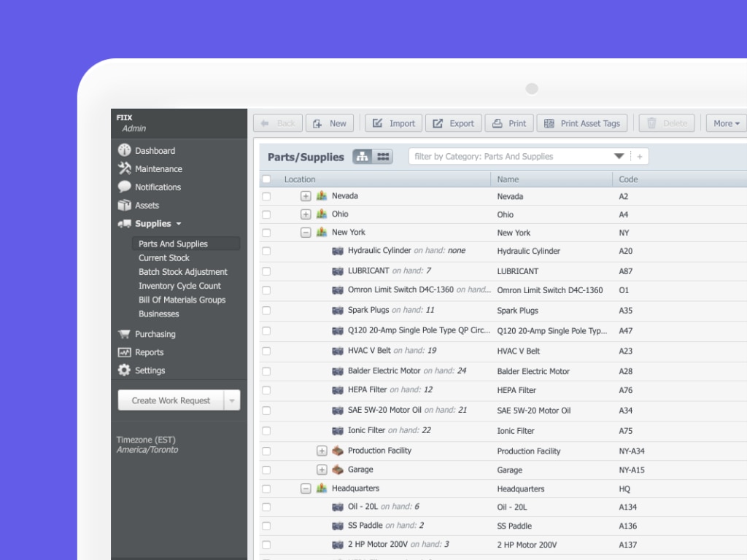Open the Dashboard gauge icon
Screen dimensions: 747x560
124,150
